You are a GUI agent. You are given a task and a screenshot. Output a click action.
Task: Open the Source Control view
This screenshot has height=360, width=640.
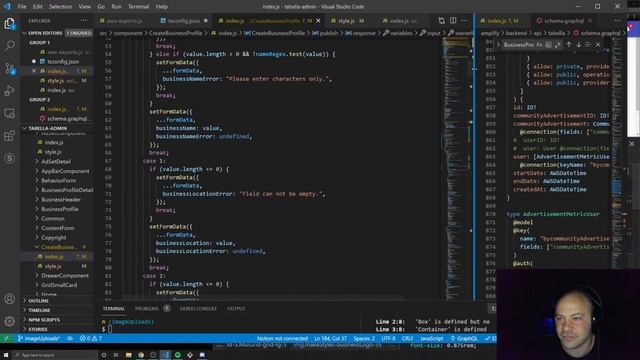pyautogui.click(x=9, y=68)
